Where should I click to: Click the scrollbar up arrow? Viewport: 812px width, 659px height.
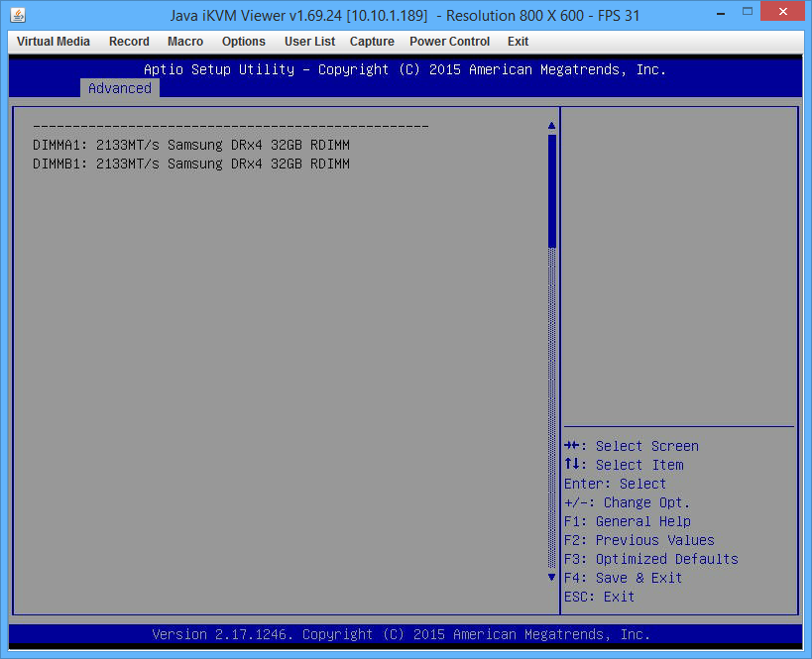pyautogui.click(x=551, y=125)
